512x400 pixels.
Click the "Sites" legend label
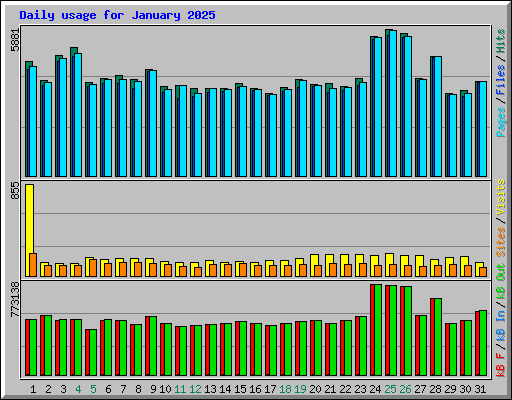tap(501, 242)
